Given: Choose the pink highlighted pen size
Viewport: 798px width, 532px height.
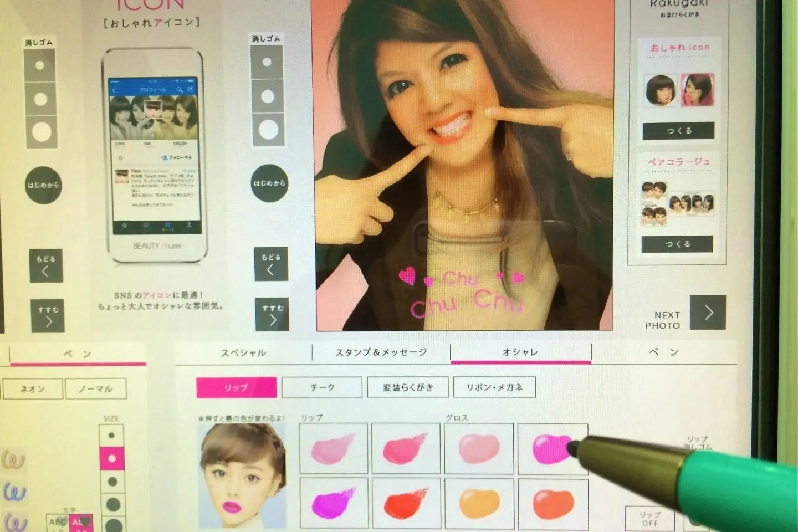Looking at the screenshot, I should tap(112, 459).
